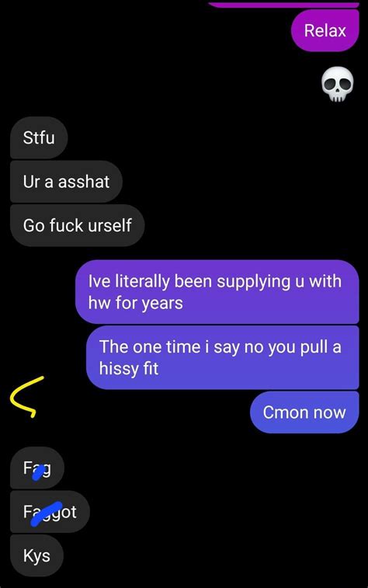Click the word "asshat" in the gray message
This screenshot has width=368, height=588.
click(84, 182)
